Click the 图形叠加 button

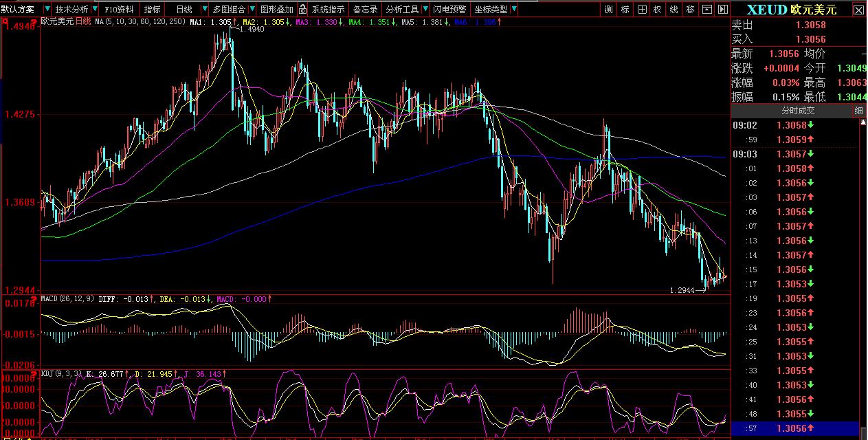pos(277,9)
